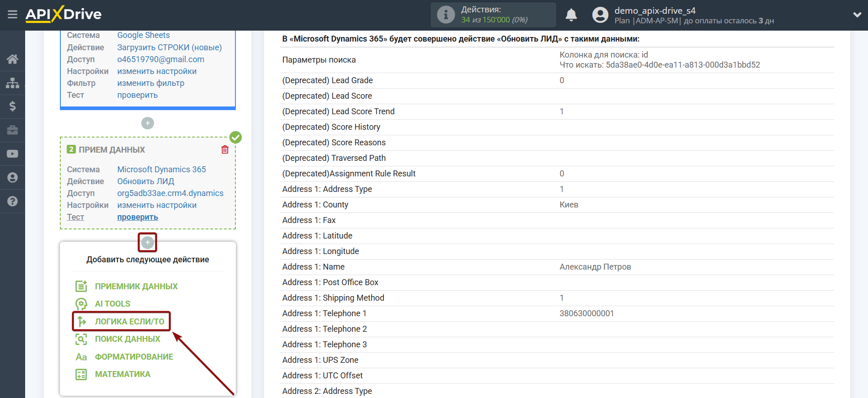
Task: Click the Plan ADM-AP-SM payment notice
Action: tap(694, 21)
